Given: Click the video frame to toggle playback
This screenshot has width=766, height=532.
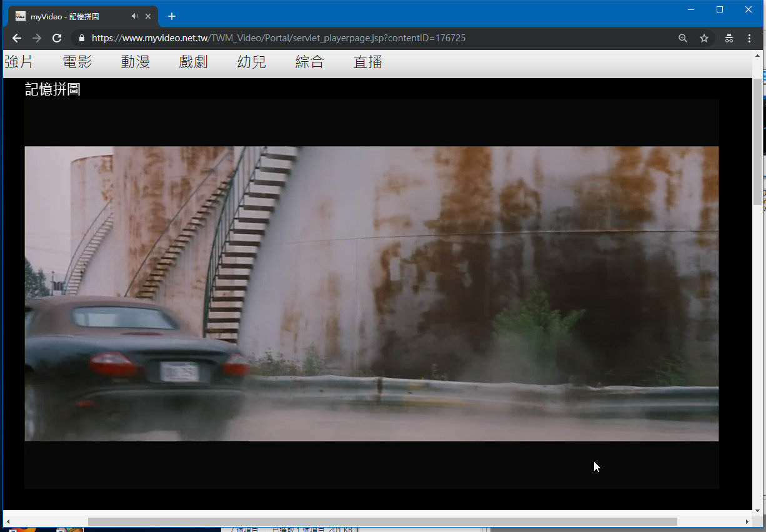Looking at the screenshot, I should (x=372, y=293).
